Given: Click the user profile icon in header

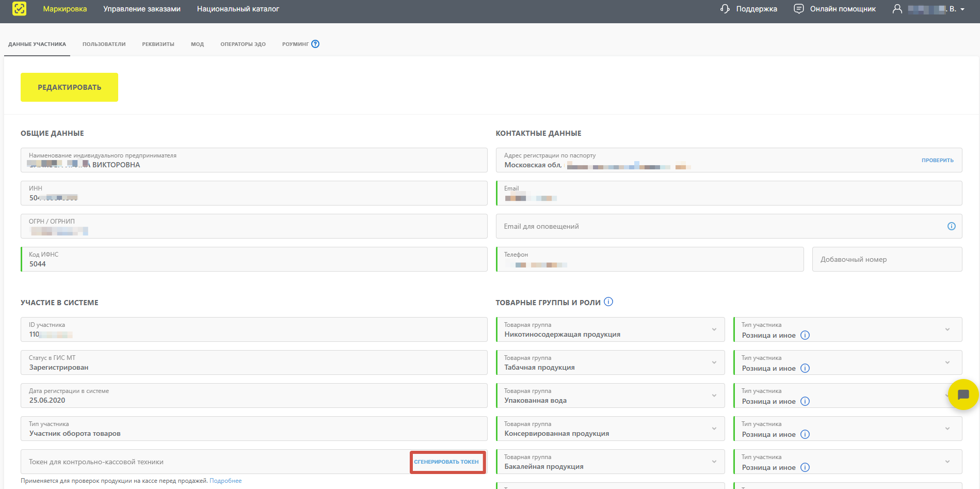Looking at the screenshot, I should click(897, 9).
